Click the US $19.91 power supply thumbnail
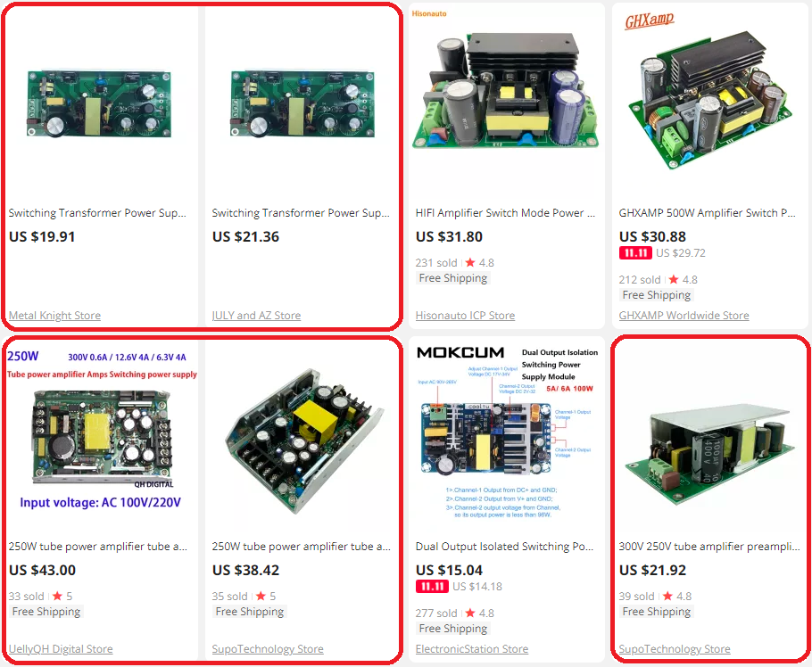The width and height of the screenshot is (812, 667). click(x=99, y=104)
